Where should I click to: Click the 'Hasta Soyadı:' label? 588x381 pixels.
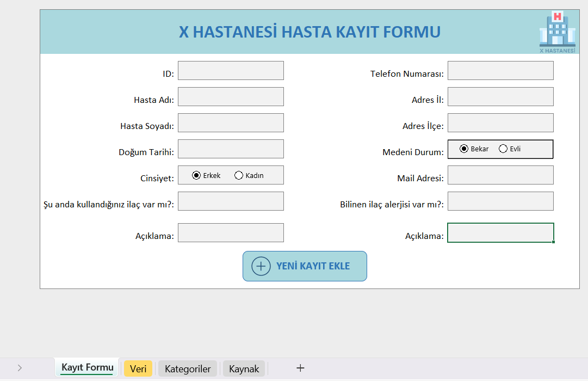pyautogui.click(x=147, y=126)
